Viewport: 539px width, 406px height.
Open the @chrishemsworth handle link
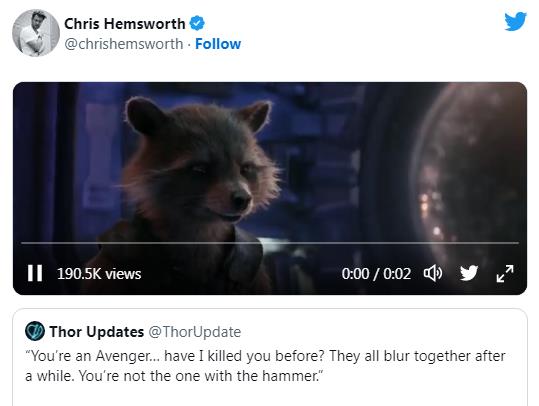click(x=124, y=44)
